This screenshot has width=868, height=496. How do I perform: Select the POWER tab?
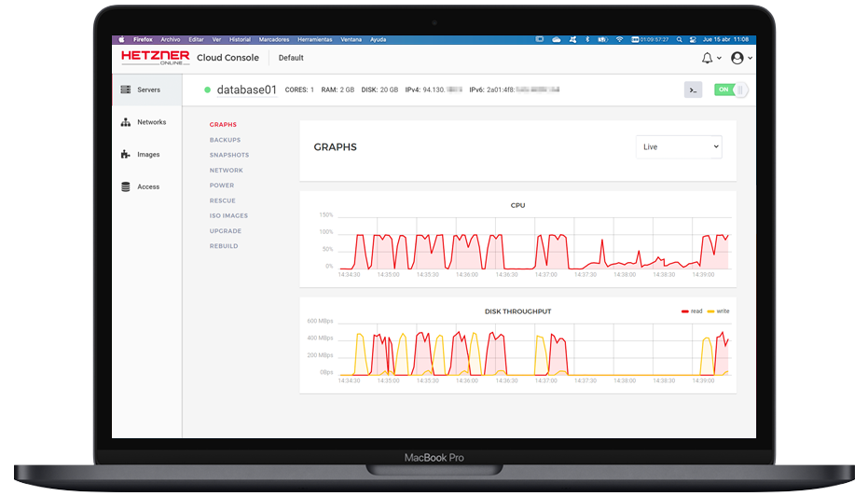tap(222, 186)
